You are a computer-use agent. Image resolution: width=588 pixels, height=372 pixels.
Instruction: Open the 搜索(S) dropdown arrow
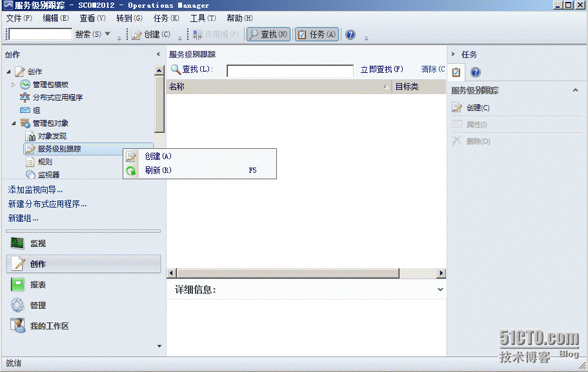click(108, 34)
